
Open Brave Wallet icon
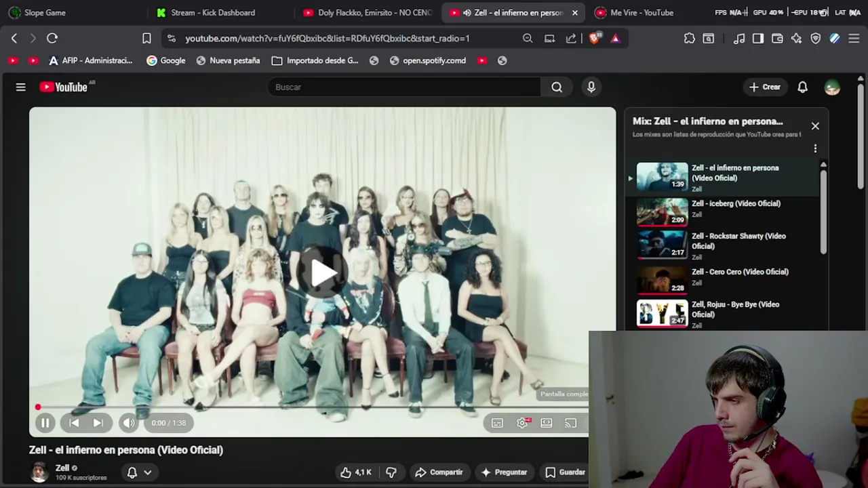pos(777,39)
